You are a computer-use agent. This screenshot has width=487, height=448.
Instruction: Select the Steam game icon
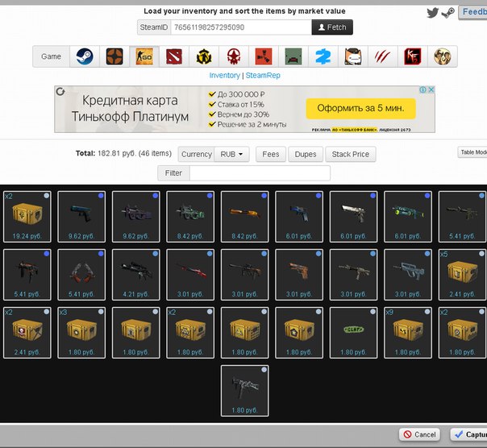pos(85,56)
